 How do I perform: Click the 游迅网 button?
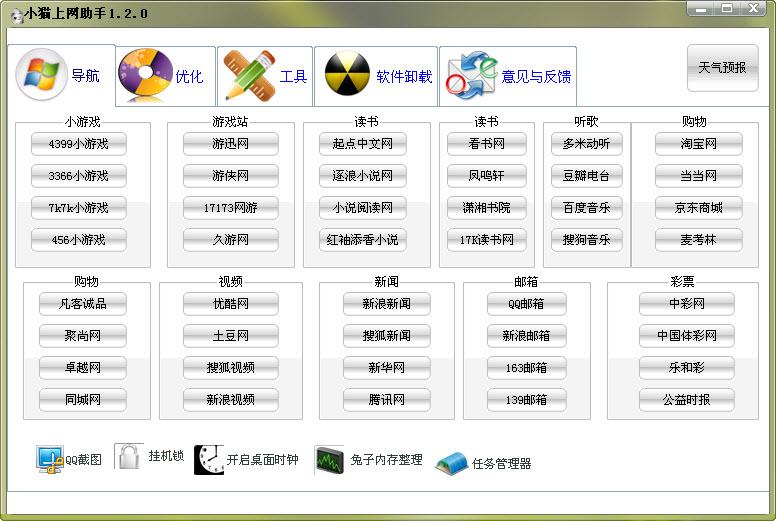231,144
